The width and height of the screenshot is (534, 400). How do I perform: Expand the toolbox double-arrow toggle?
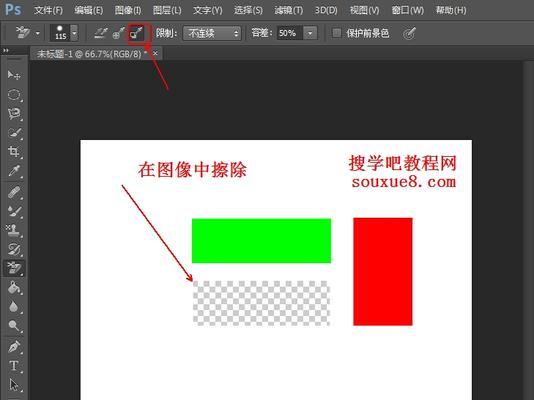pyautogui.click(x=5, y=50)
